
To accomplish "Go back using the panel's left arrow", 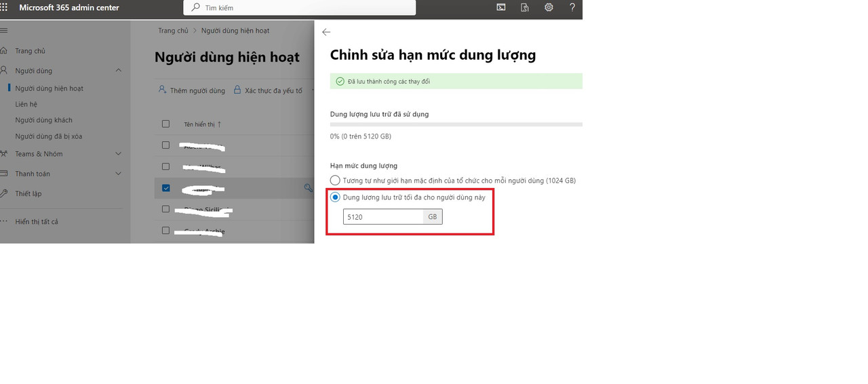I will (x=326, y=32).
